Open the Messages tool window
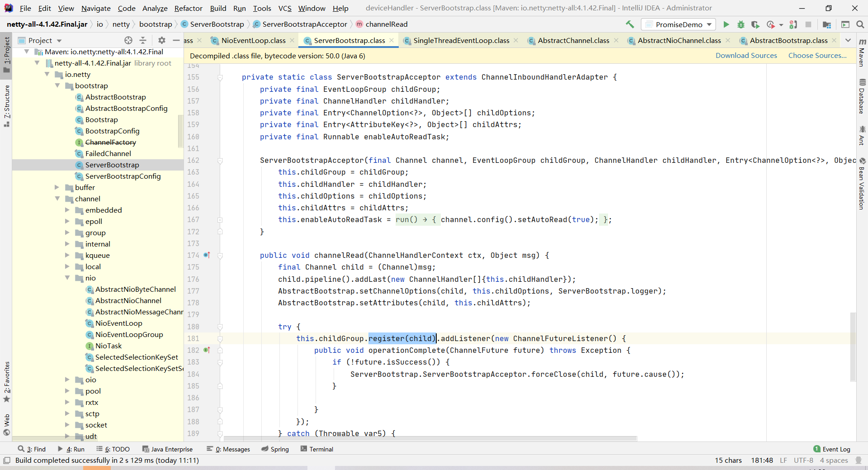The height and width of the screenshot is (470, 868). point(228,449)
